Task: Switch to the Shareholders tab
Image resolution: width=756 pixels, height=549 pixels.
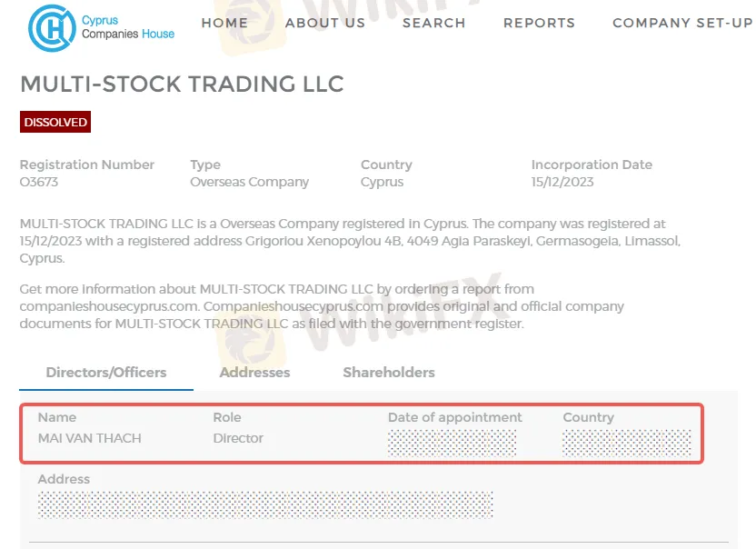Action: (389, 373)
